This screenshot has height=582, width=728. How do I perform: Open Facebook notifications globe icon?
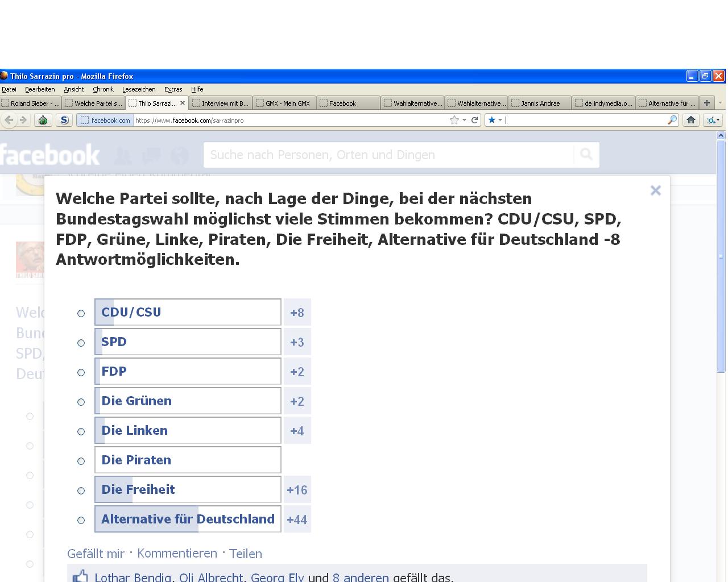coord(179,155)
